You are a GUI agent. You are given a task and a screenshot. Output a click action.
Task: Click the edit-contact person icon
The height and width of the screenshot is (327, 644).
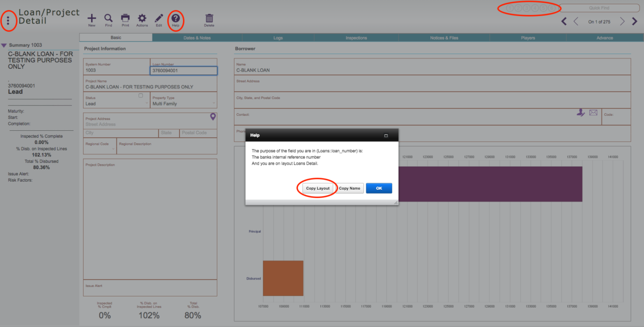581,113
